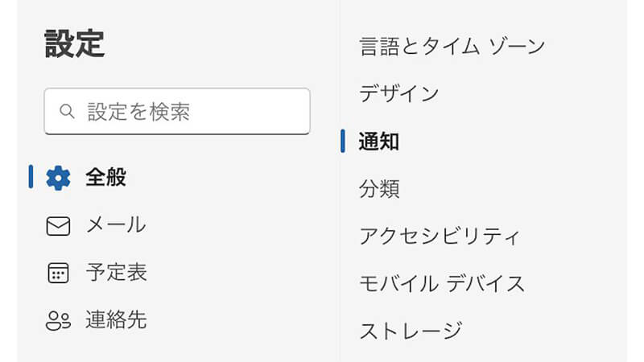The height and width of the screenshot is (362, 644).
Task: Focus the 設定を検索 search field
Action: tap(185, 111)
